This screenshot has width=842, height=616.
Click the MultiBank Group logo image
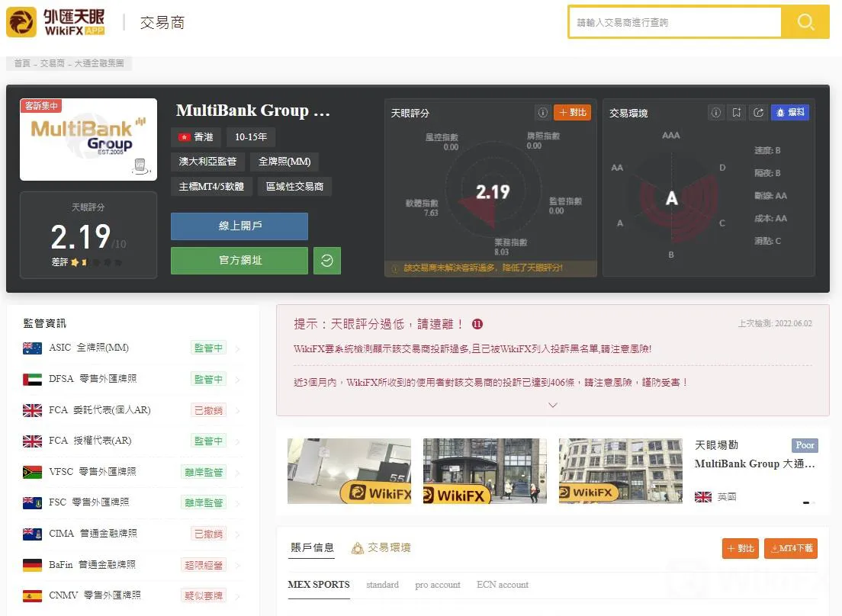88,139
